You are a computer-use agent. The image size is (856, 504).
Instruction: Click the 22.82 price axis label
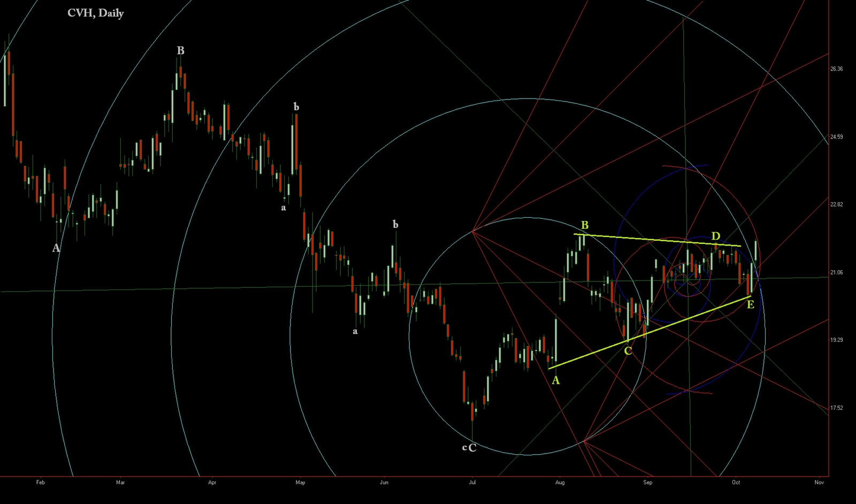pos(836,204)
